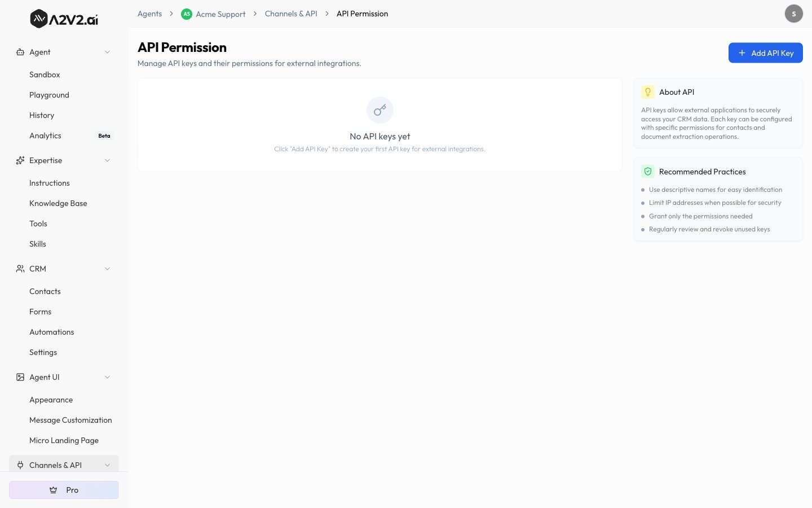Collapse the CRM section chevron
Screen dimensions: 812x508
107,269
